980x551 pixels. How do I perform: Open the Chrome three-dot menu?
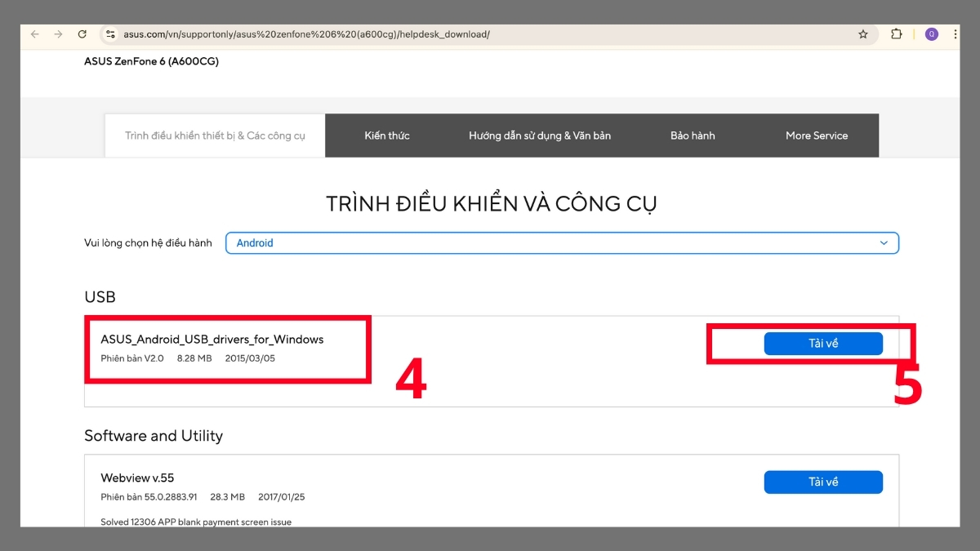(955, 34)
